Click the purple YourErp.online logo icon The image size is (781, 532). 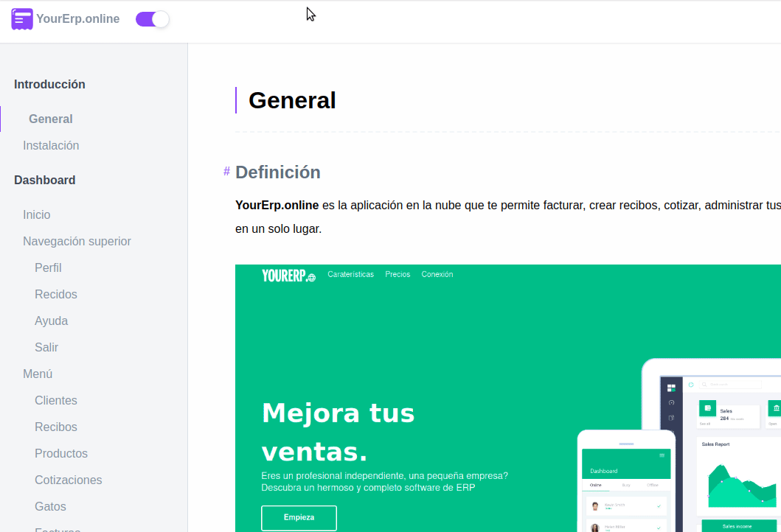coord(22,18)
